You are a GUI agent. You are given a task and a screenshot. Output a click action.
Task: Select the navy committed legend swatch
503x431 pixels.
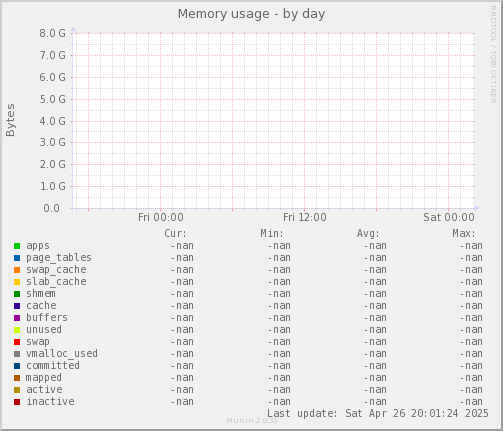[x=17, y=366]
